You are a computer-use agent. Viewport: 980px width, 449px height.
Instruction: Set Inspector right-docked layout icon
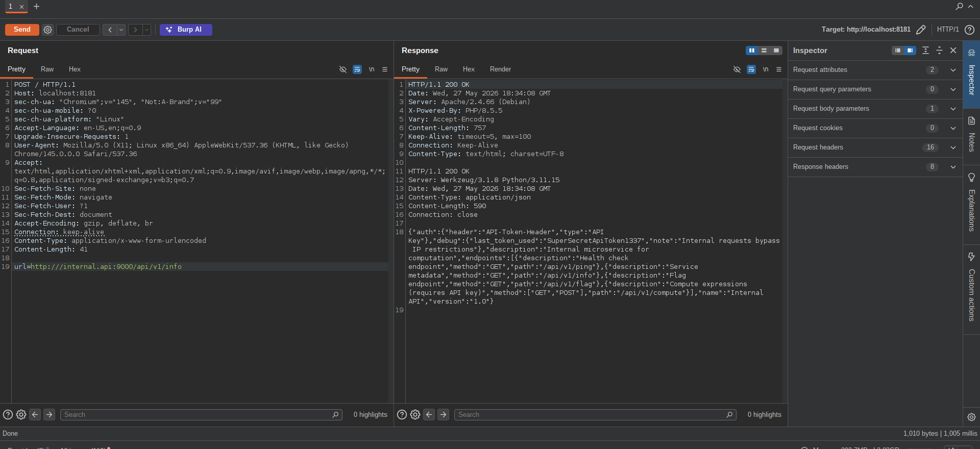[x=910, y=51]
